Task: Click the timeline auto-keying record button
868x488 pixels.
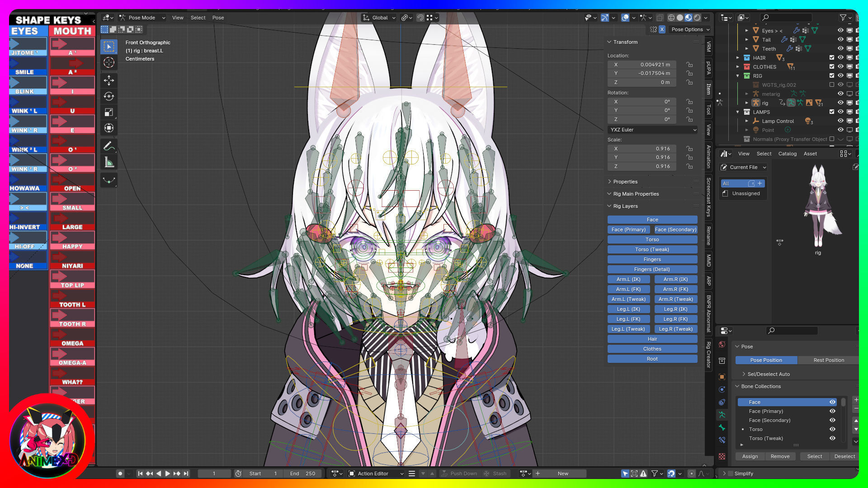Action: (x=120, y=474)
